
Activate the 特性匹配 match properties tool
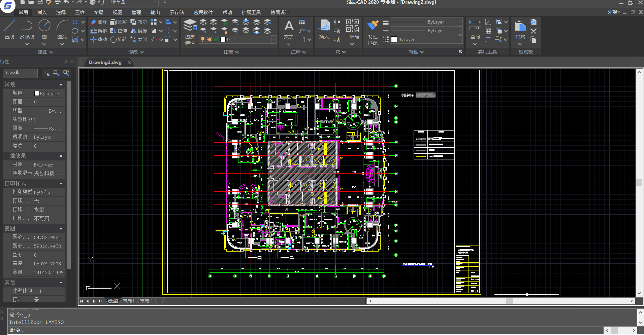373,32
